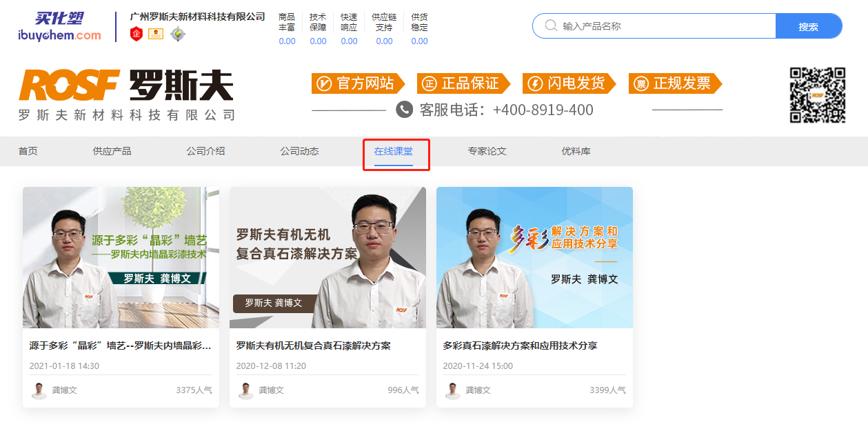Click the 技术保障 rating score
The image size is (868, 440).
click(318, 41)
